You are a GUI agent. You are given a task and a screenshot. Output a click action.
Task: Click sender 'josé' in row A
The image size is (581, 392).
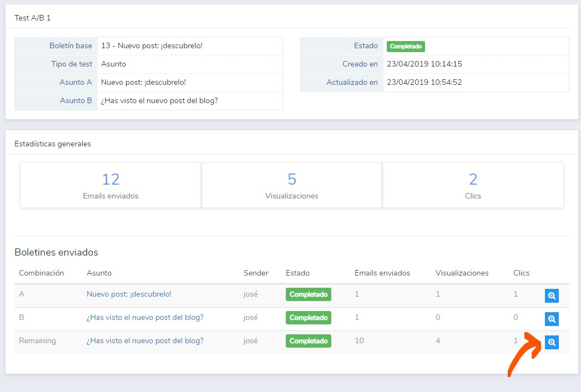point(250,294)
